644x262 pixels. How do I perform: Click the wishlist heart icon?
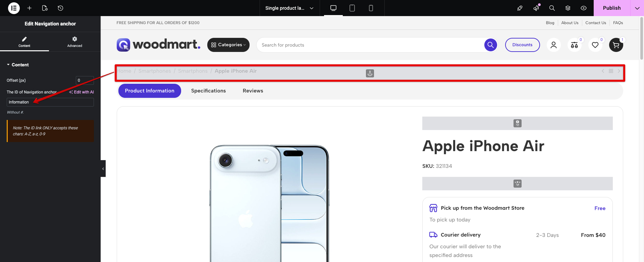pyautogui.click(x=595, y=45)
